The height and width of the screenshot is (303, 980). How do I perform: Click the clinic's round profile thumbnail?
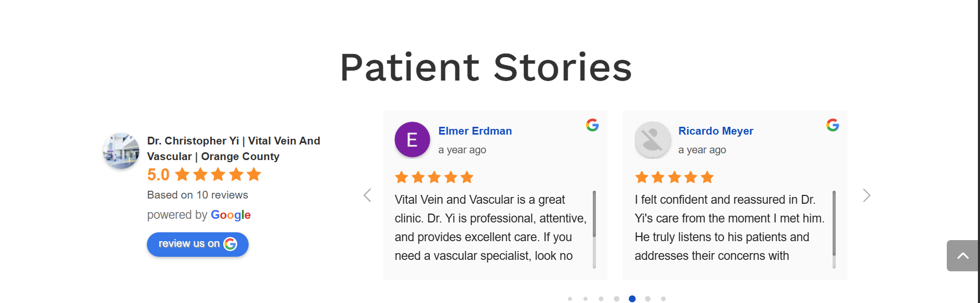click(x=121, y=151)
